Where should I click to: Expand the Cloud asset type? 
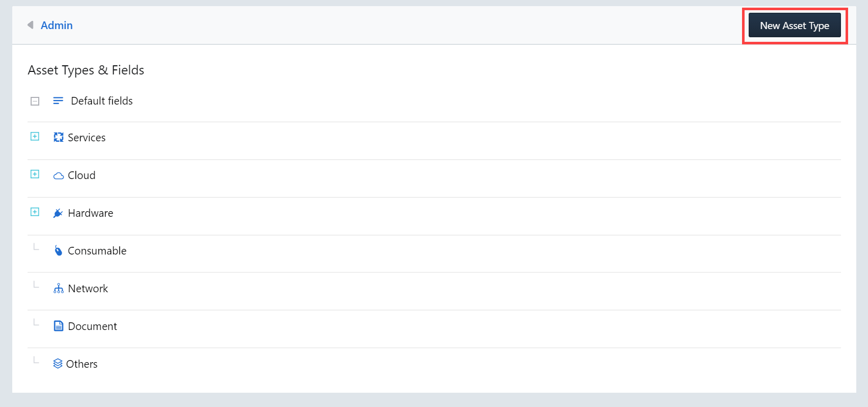click(35, 174)
